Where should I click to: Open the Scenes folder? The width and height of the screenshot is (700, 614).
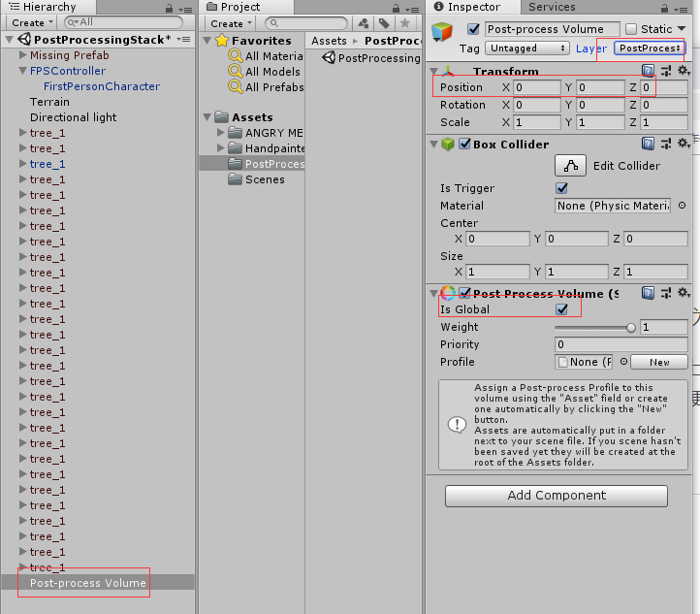[x=256, y=179]
